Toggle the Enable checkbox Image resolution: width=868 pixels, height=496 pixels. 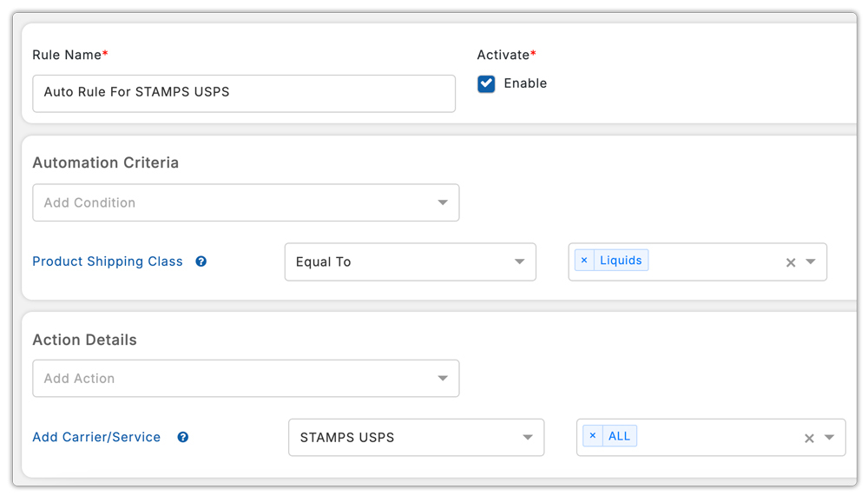pos(486,83)
